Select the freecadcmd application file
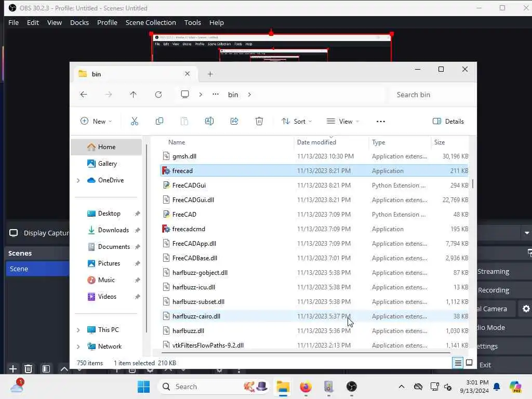The image size is (532, 399). pos(314,229)
